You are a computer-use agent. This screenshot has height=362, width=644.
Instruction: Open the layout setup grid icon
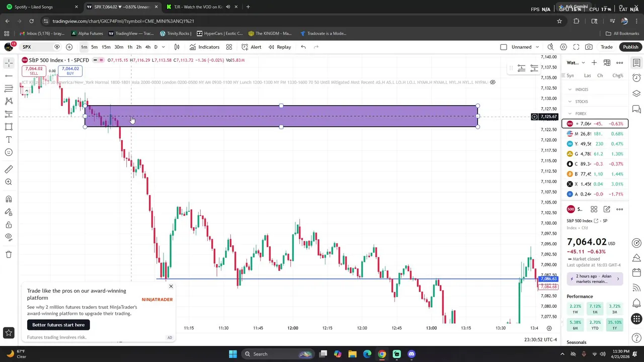tap(229, 47)
